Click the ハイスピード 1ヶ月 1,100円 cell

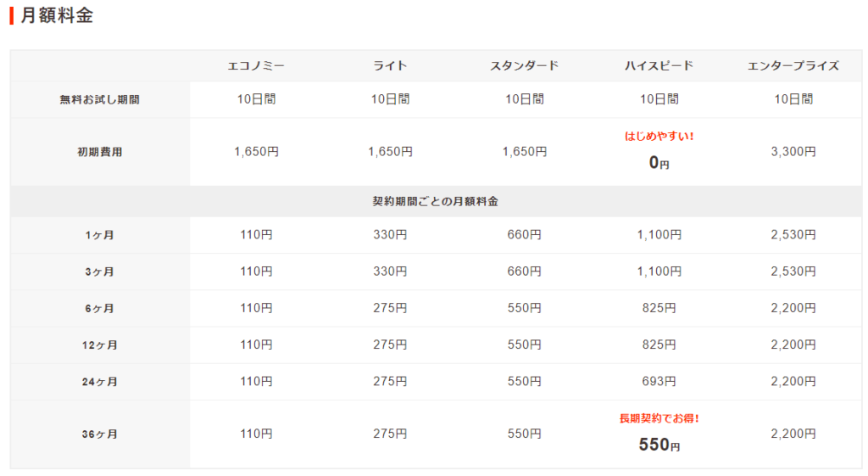tap(659, 234)
